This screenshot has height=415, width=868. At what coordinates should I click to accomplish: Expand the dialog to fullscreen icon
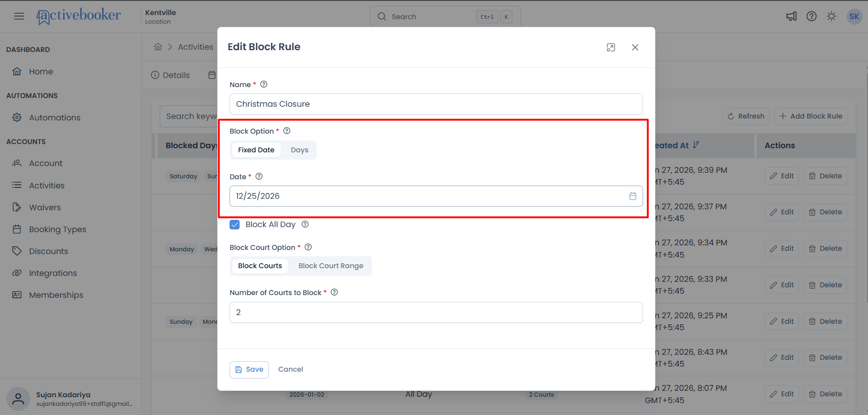[611, 47]
